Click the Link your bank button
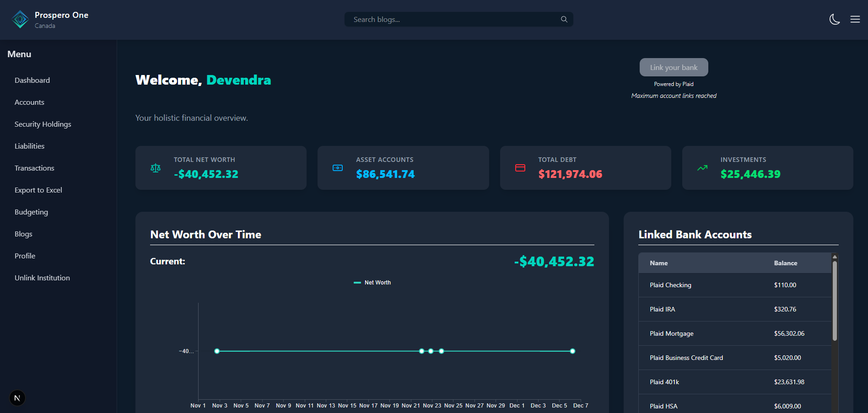 click(x=674, y=67)
